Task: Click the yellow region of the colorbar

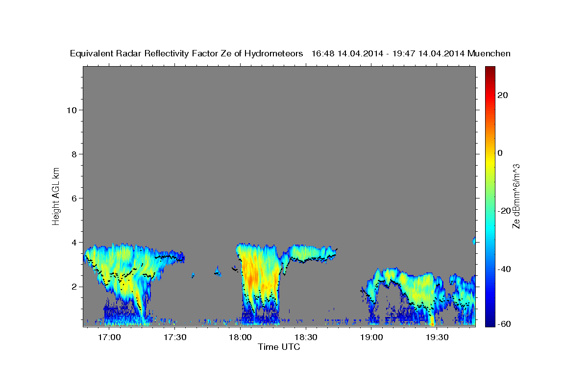Action: tap(490, 162)
